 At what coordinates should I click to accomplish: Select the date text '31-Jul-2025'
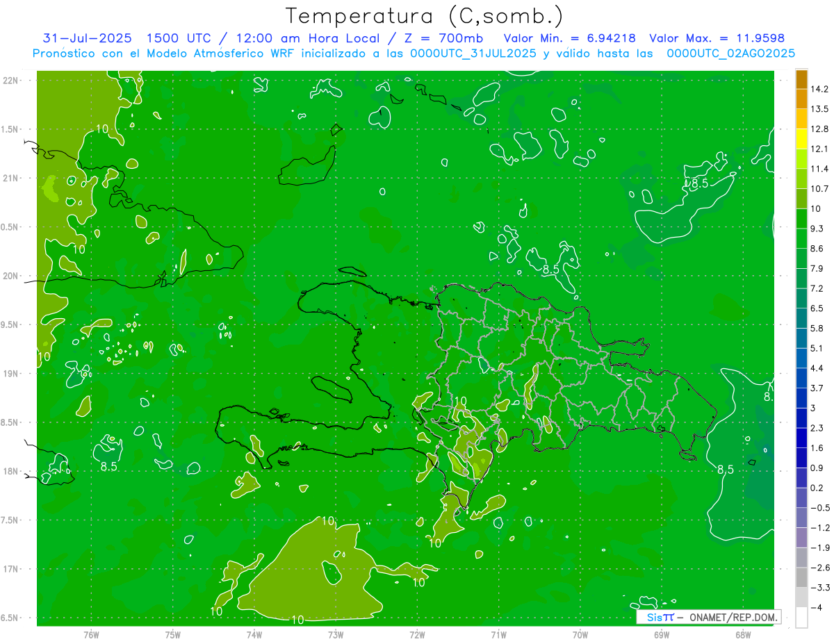pyautogui.click(x=86, y=38)
